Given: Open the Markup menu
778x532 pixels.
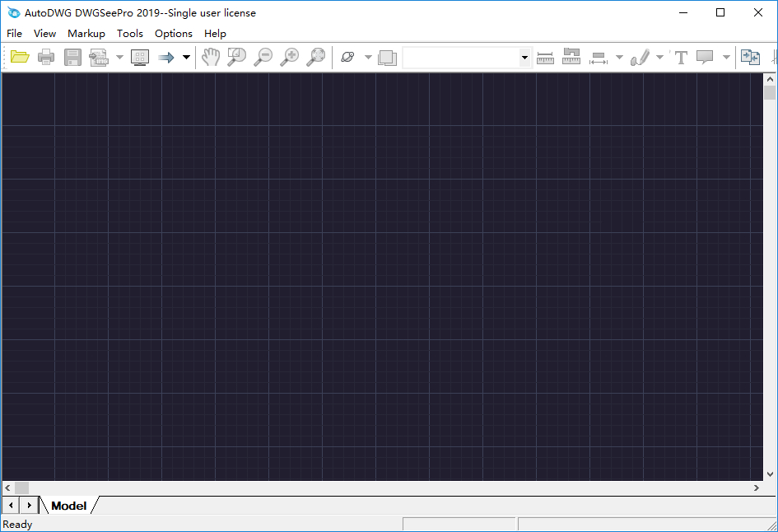Looking at the screenshot, I should click(x=86, y=34).
